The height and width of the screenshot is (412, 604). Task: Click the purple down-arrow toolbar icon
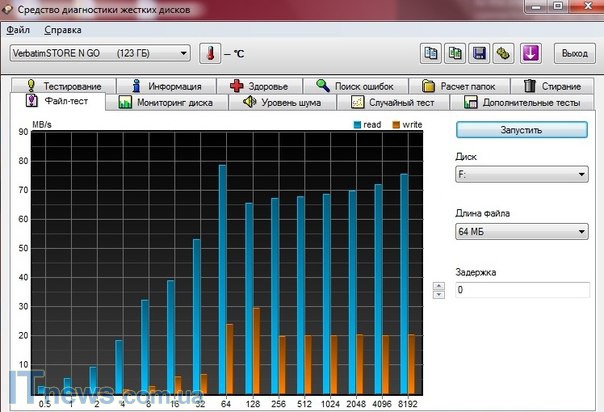531,53
